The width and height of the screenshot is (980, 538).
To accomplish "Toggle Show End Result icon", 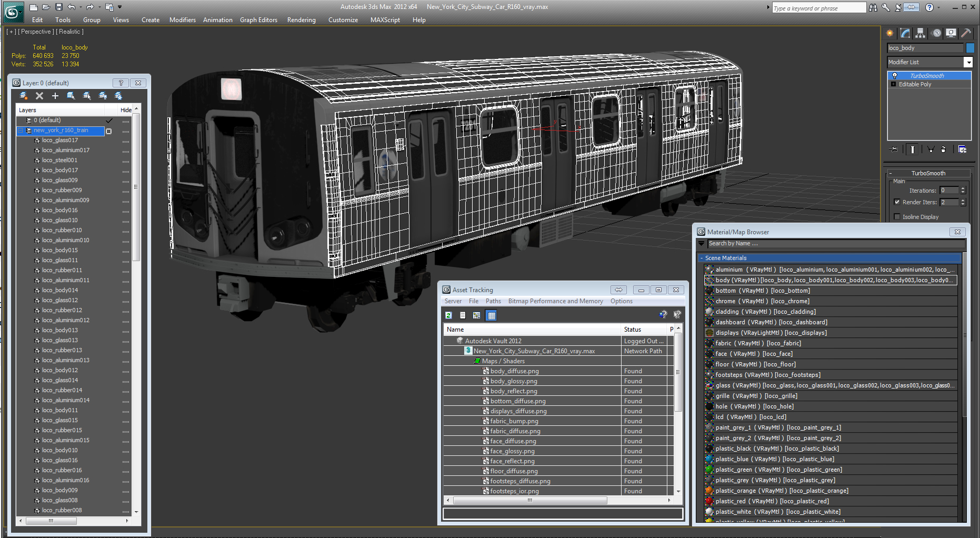I will 913,150.
